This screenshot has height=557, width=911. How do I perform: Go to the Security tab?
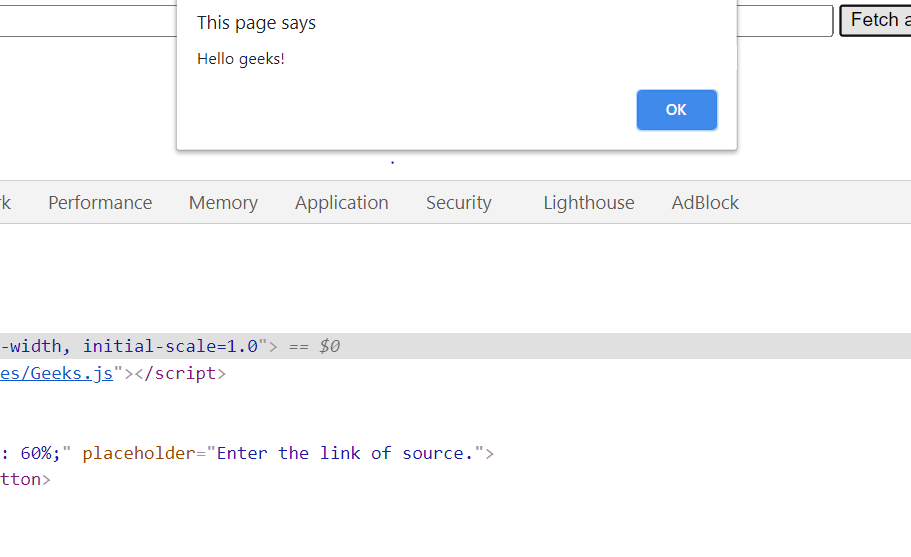point(458,203)
